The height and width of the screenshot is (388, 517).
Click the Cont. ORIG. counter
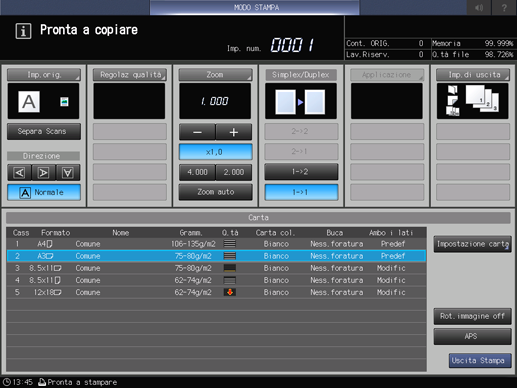(x=385, y=43)
